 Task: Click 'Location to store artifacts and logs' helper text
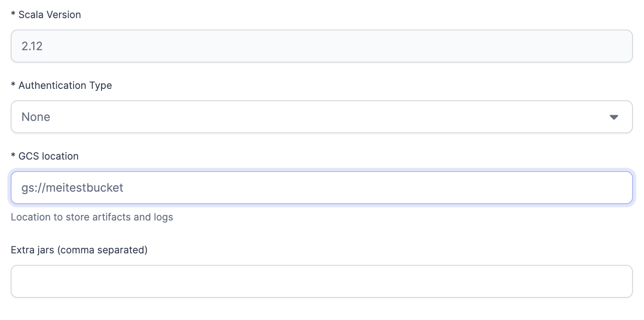[x=92, y=217]
